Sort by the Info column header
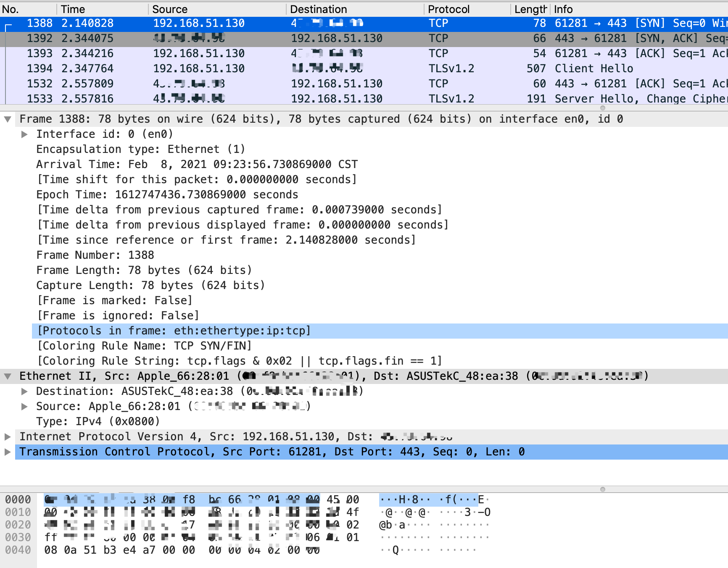Viewport: 728px width, 568px height. [x=639, y=9]
